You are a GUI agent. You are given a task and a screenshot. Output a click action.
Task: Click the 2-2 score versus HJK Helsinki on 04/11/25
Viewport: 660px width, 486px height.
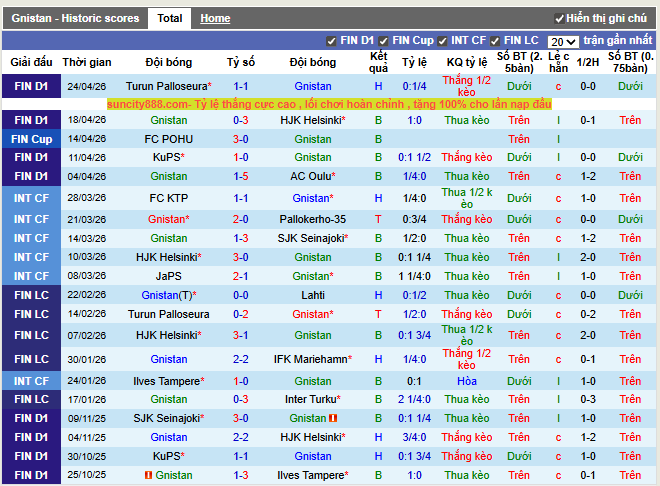241,438
